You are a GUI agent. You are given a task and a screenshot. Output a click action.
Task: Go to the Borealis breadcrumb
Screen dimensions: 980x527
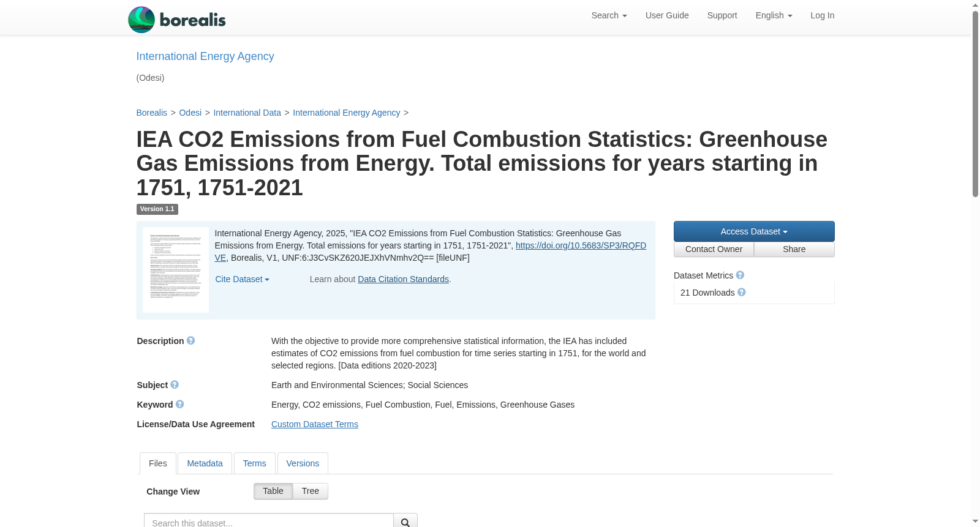click(x=151, y=113)
